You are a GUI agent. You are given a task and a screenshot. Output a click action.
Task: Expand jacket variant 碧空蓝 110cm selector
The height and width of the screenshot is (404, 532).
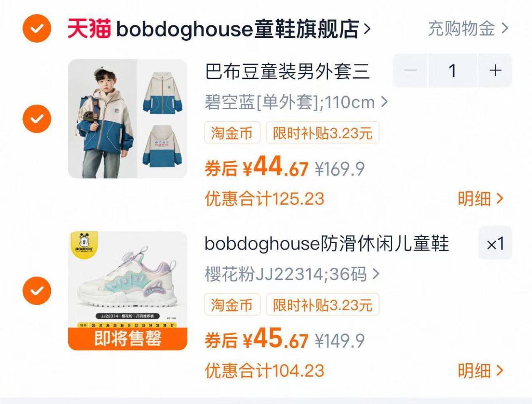pos(296,102)
